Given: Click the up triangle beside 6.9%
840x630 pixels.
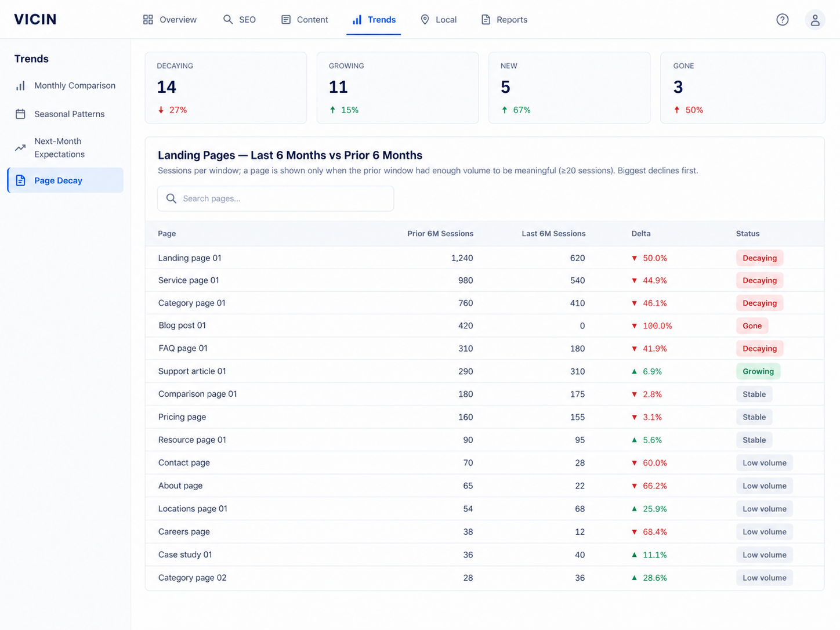Looking at the screenshot, I should (634, 371).
